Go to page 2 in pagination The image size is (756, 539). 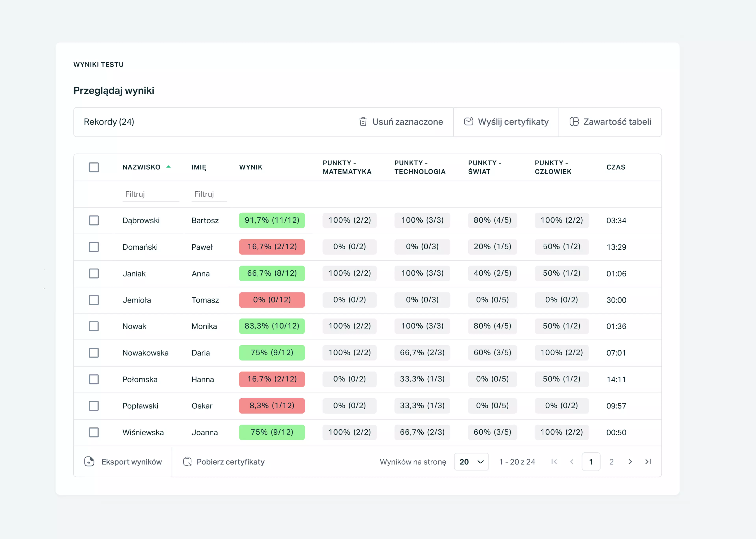611,462
